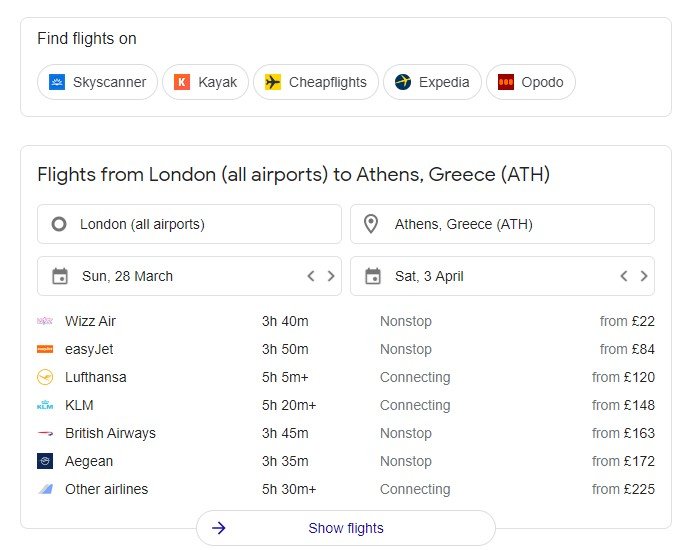This screenshot has height=550, width=689.
Task: Move return date one day earlier
Action: (624, 276)
